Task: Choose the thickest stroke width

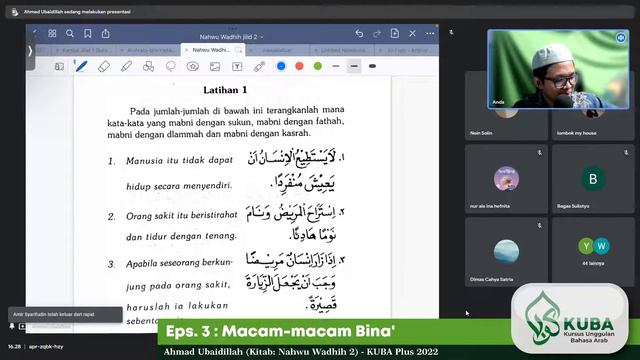Action: point(372,66)
